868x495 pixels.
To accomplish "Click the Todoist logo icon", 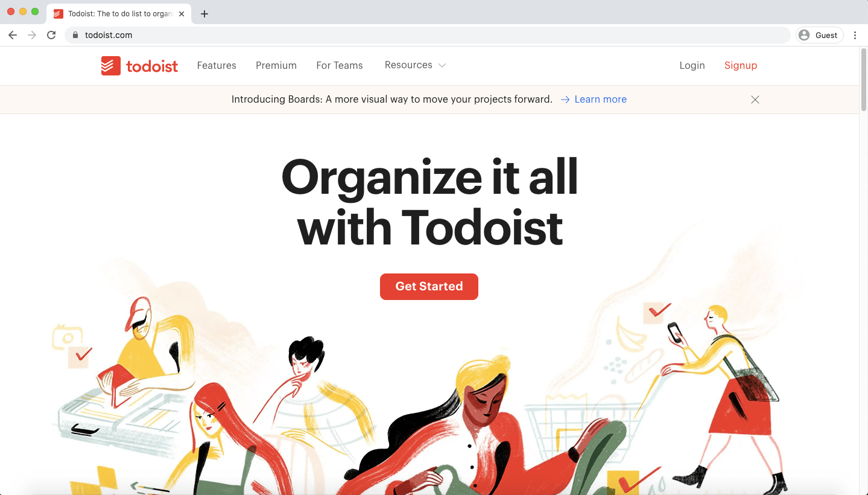I will click(x=111, y=66).
